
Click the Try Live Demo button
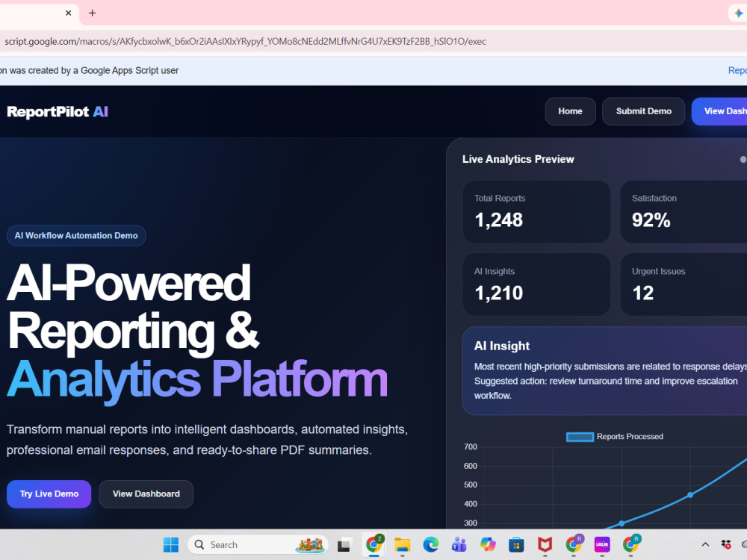coord(49,494)
